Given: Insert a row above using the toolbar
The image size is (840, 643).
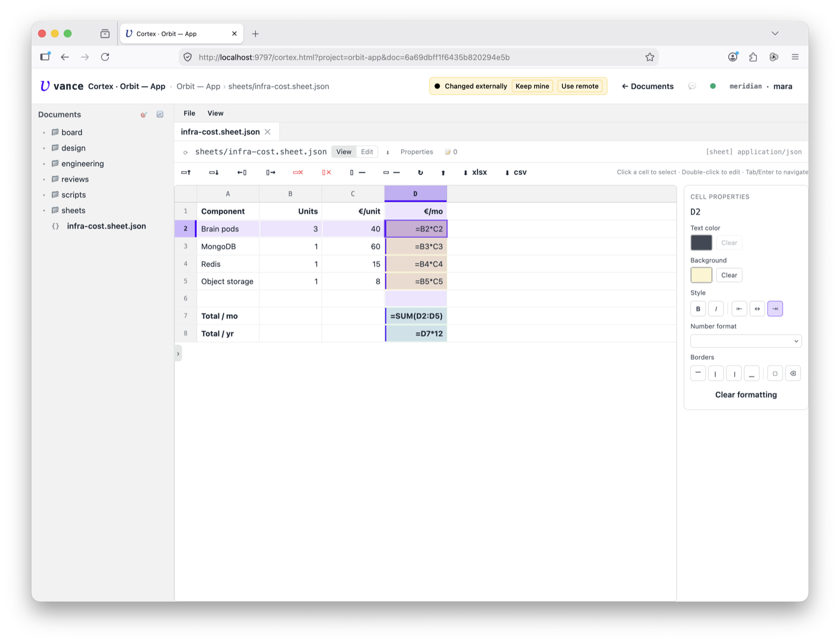Looking at the screenshot, I should [186, 172].
